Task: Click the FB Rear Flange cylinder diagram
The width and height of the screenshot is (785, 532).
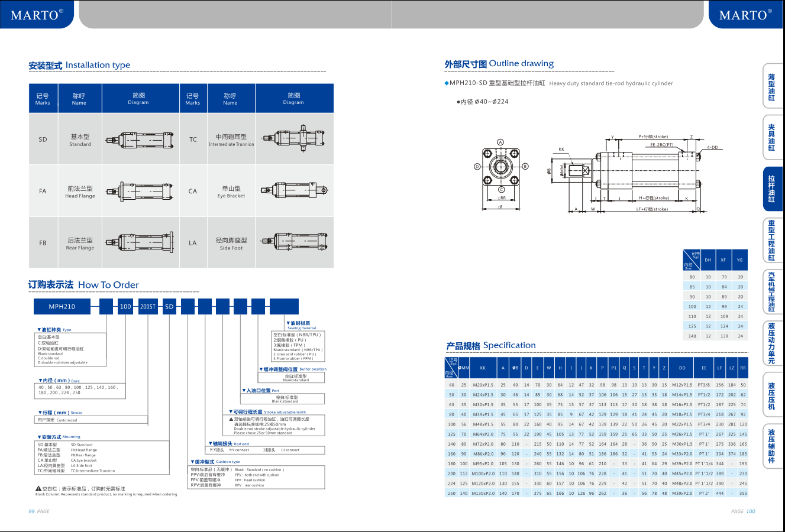Action: point(139,242)
